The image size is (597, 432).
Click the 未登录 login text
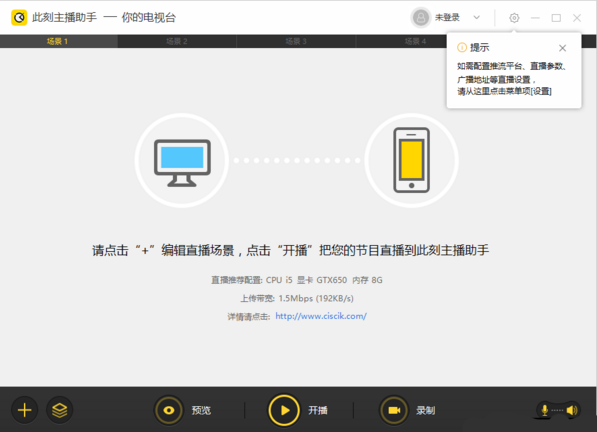click(x=447, y=18)
